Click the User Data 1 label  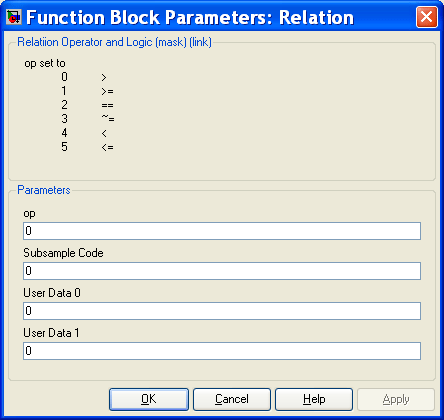(x=51, y=333)
